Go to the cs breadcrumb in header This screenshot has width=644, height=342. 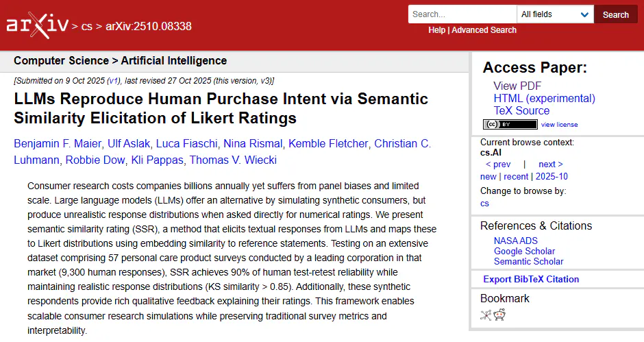pyautogui.click(x=86, y=27)
